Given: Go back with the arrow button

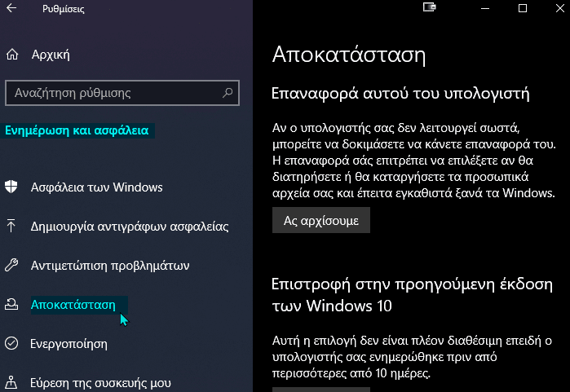Looking at the screenshot, I should tap(11, 8).
